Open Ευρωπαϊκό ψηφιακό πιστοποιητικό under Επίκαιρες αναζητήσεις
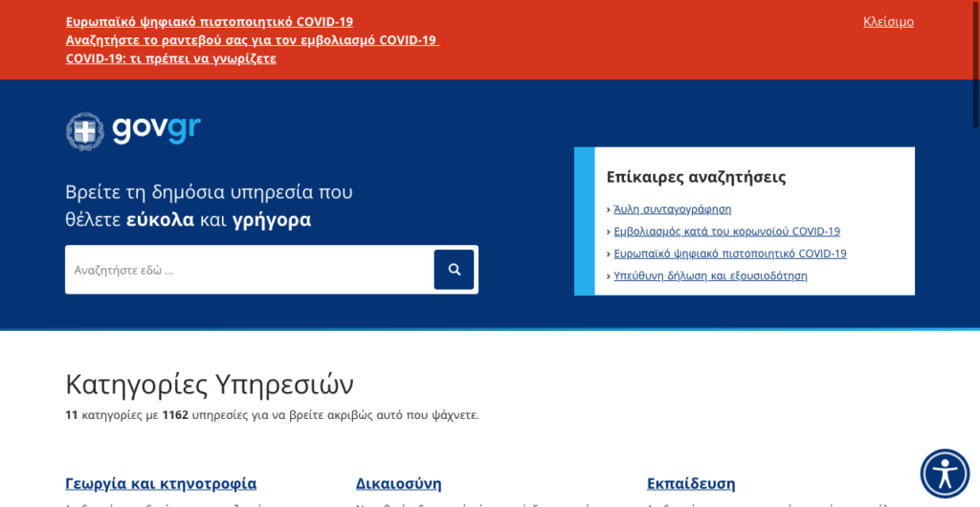980x507 pixels. [x=729, y=253]
